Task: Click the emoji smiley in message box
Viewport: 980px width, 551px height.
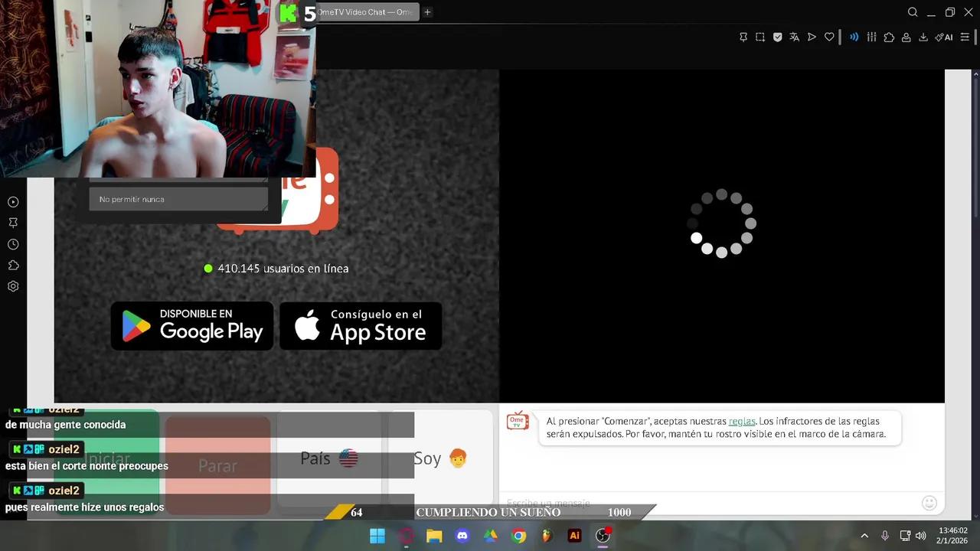Action: (929, 503)
